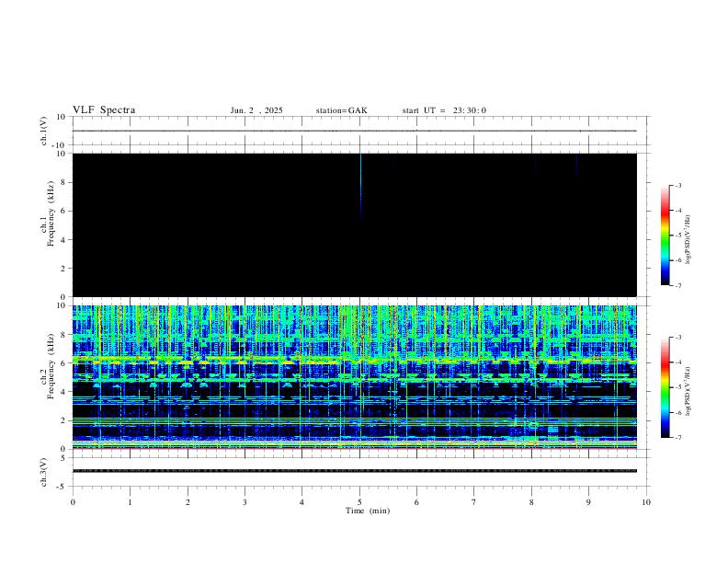Click the "VLF Spectra" plot title

click(104, 110)
